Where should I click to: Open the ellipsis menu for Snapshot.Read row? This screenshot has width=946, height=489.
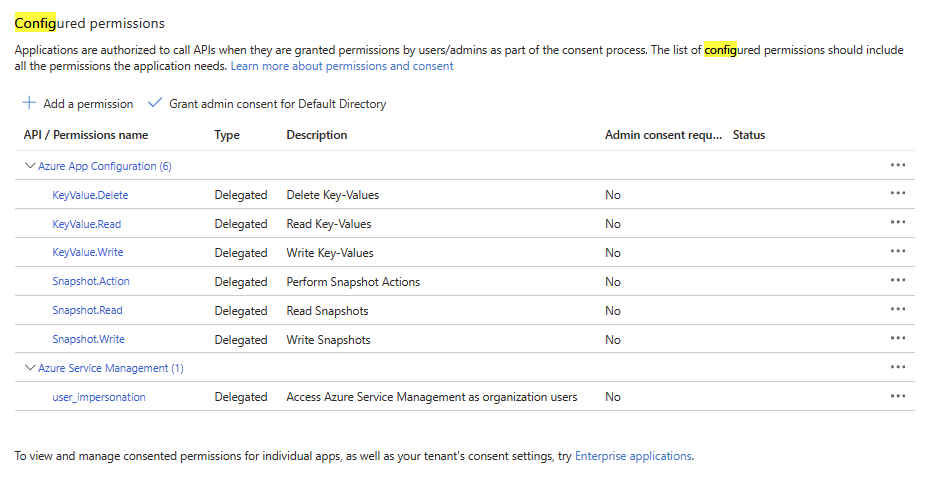click(x=898, y=309)
